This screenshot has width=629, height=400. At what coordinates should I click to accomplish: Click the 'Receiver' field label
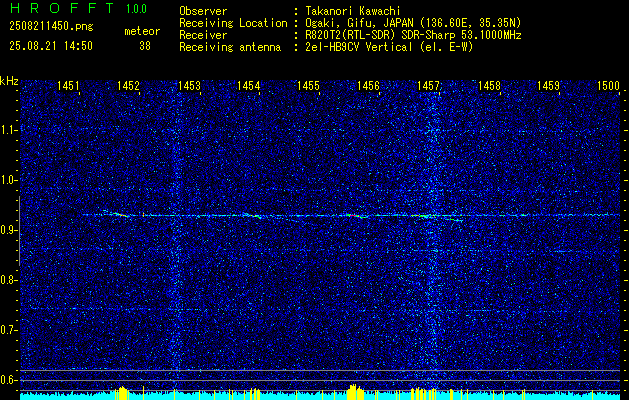(203, 35)
